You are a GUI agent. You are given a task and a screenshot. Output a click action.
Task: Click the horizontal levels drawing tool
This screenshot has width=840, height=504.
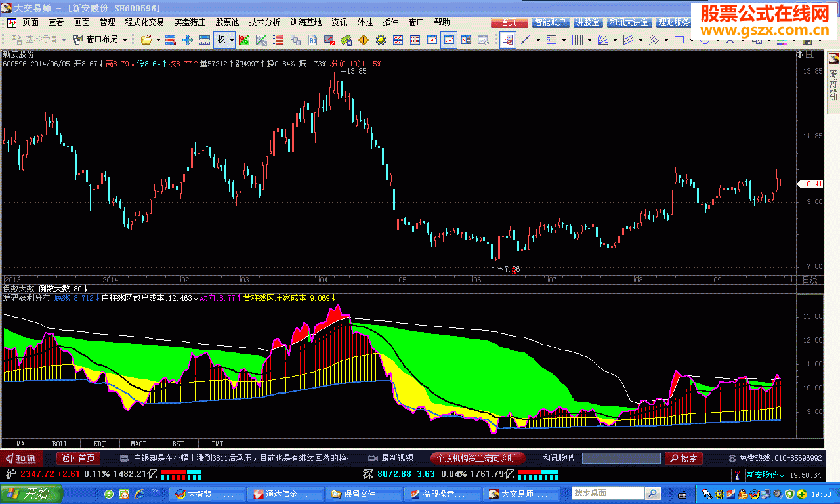(x=552, y=39)
